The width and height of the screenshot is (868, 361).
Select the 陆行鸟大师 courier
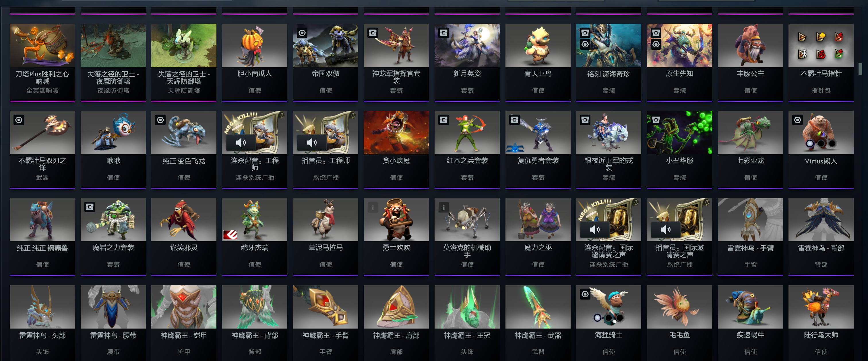(821, 323)
